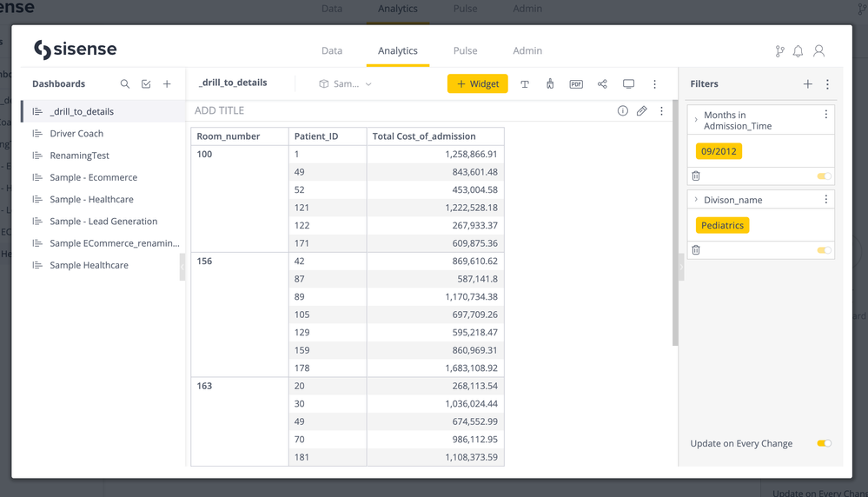The width and height of the screenshot is (868, 497).
Task: Disable the Months in Admission_Time filter toggle
Action: click(824, 176)
